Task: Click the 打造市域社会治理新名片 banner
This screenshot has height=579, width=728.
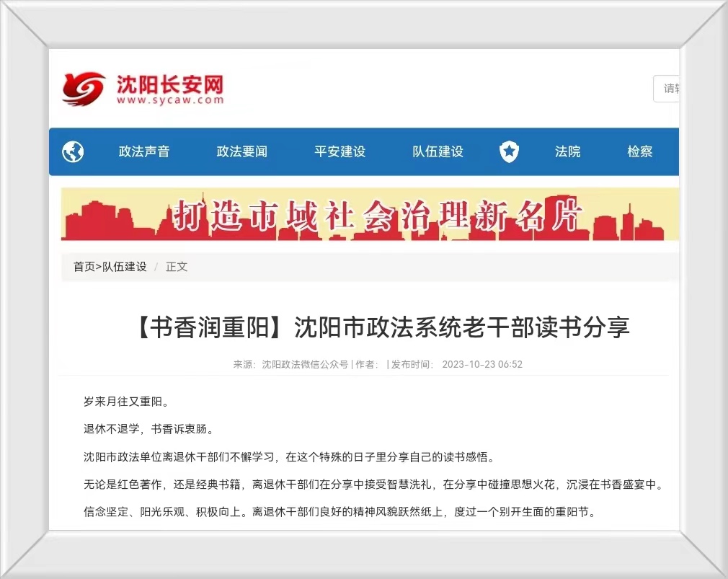Action: click(x=370, y=214)
